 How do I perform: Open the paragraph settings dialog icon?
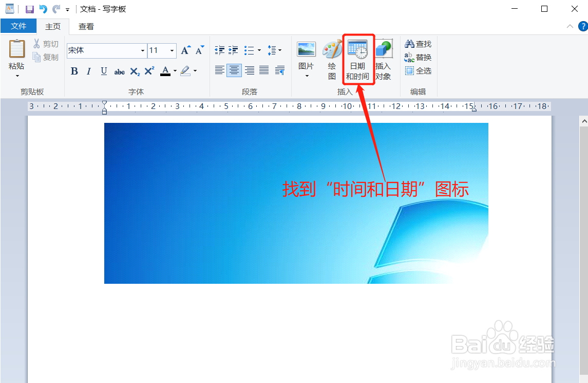tap(280, 70)
